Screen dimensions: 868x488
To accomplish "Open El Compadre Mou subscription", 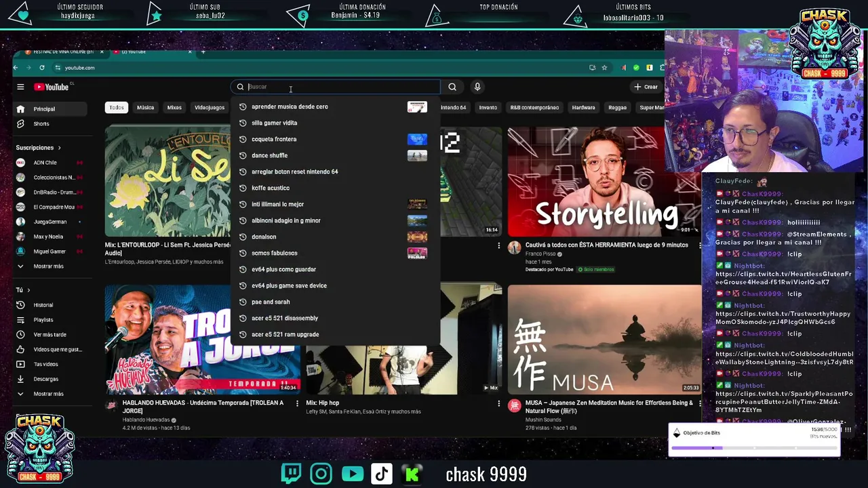I will tap(51, 207).
